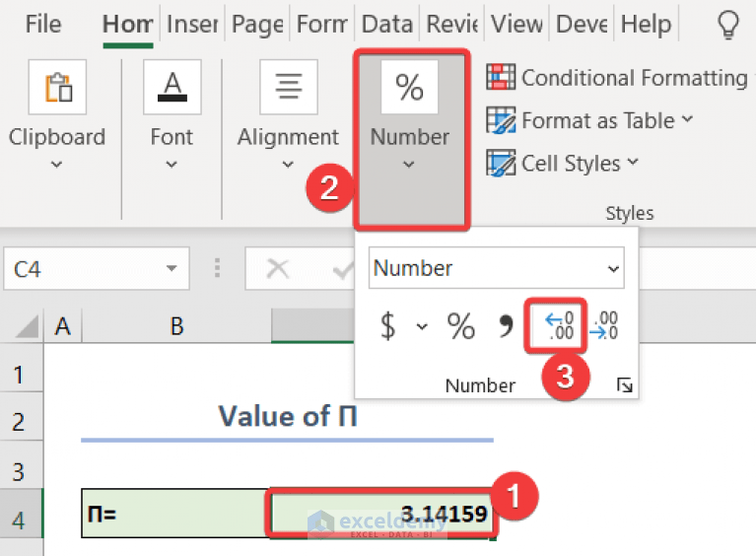The height and width of the screenshot is (556, 756).
Task: Click the 'Value of Π' title cell
Action: point(288,416)
